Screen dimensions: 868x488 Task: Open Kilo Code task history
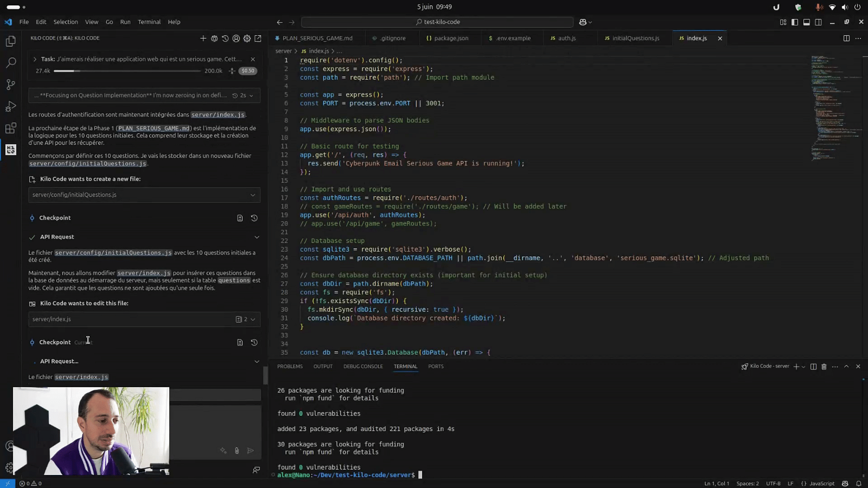(225, 38)
